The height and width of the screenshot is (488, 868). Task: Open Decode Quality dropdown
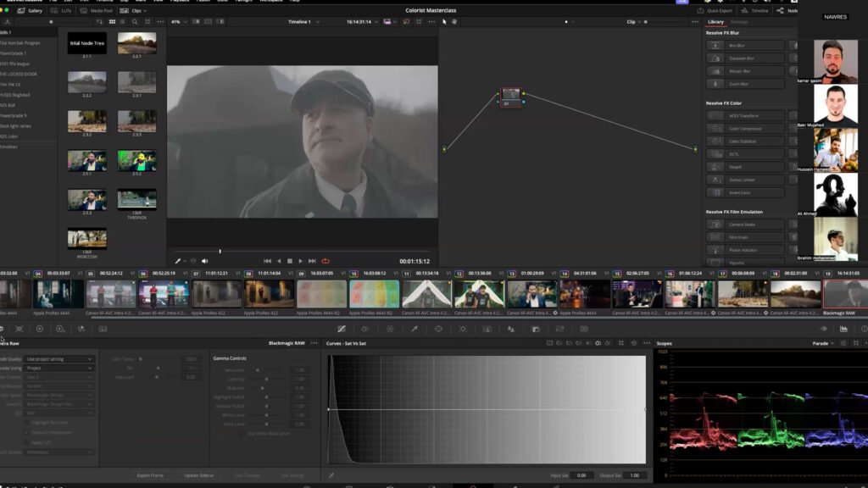pyautogui.click(x=59, y=359)
